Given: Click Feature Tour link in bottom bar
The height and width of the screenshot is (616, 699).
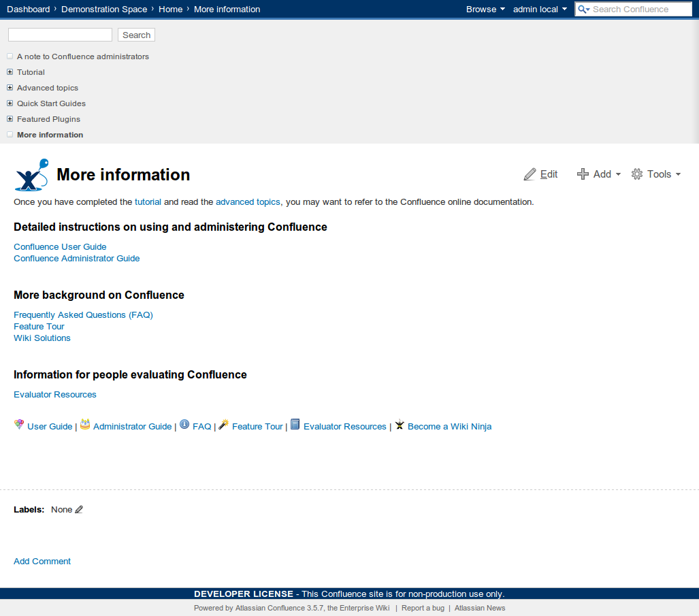Looking at the screenshot, I should (258, 427).
